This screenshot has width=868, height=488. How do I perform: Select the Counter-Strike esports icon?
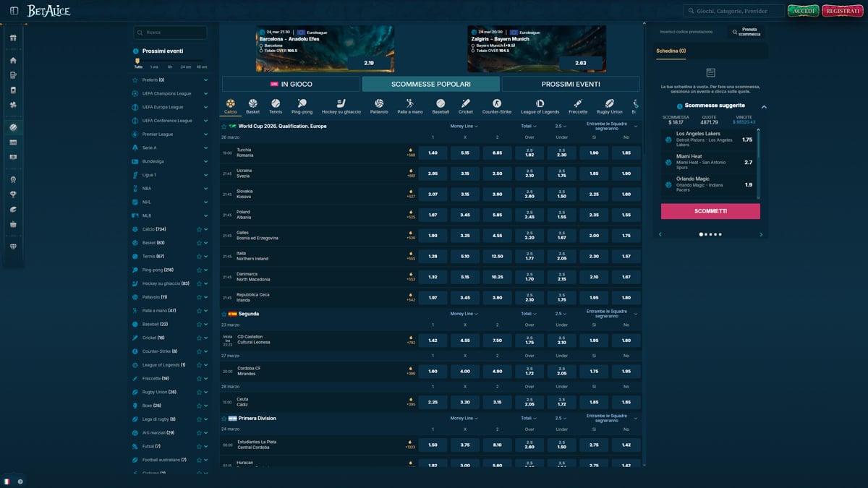495,103
